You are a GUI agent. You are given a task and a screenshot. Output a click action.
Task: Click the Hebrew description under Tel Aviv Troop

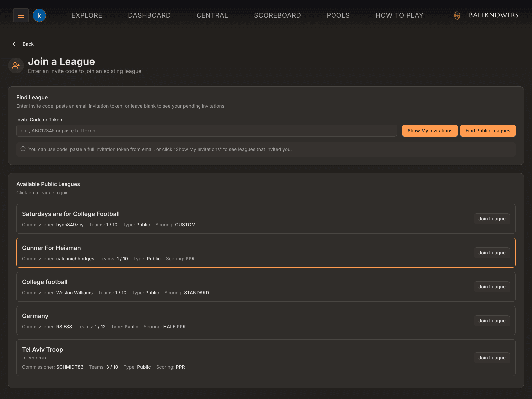(34, 358)
